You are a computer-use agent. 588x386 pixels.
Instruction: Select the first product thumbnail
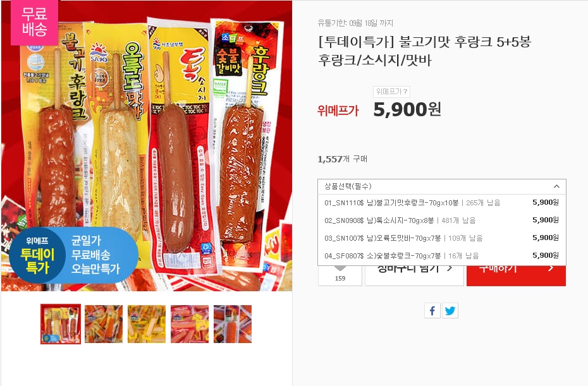[x=61, y=324]
